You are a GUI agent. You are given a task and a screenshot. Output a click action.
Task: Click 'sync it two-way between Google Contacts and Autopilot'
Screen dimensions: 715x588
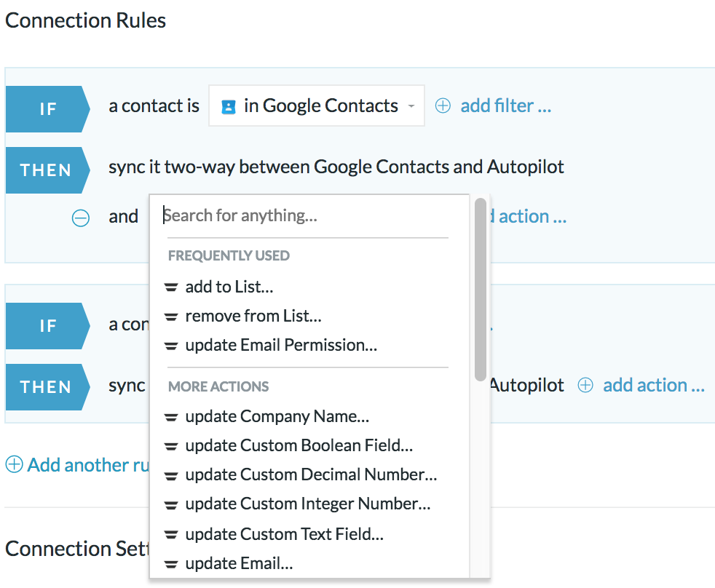tap(336, 167)
